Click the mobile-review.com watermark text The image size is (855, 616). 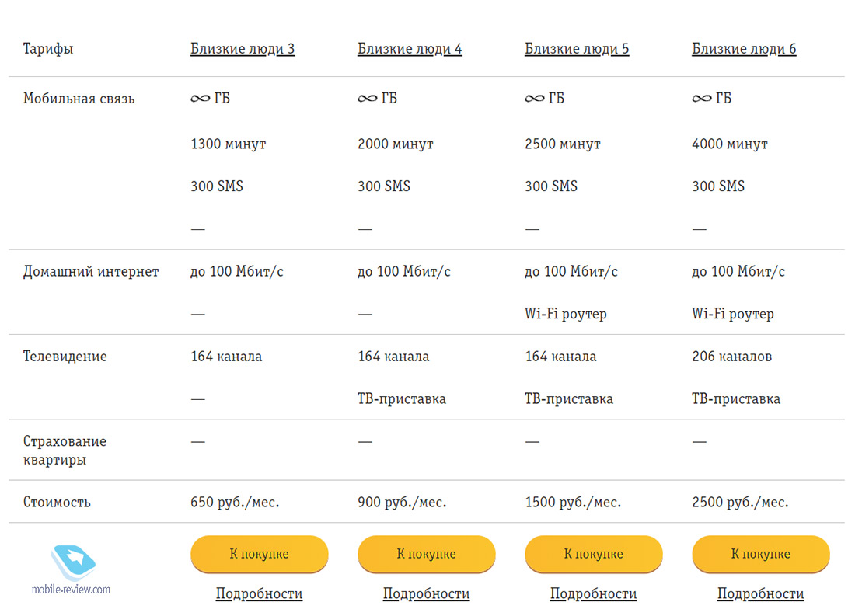[71, 590]
